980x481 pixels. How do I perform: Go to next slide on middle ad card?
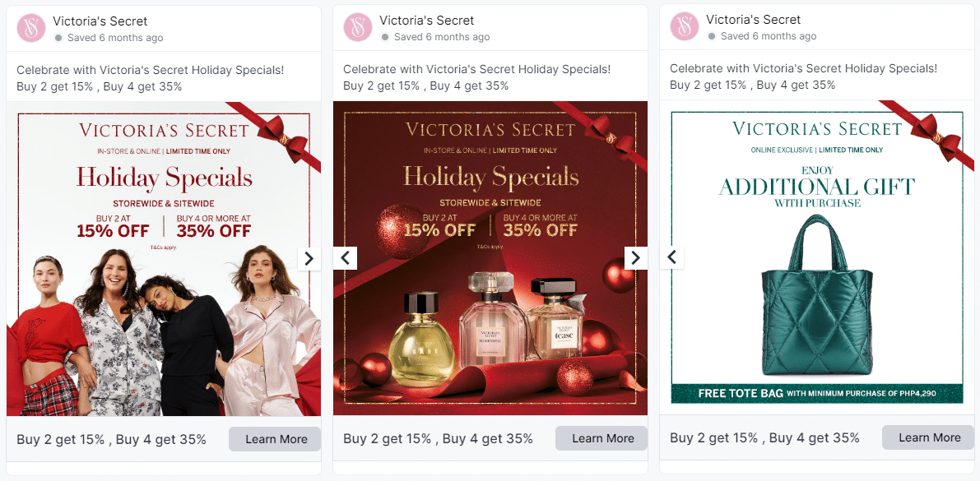[x=635, y=258]
